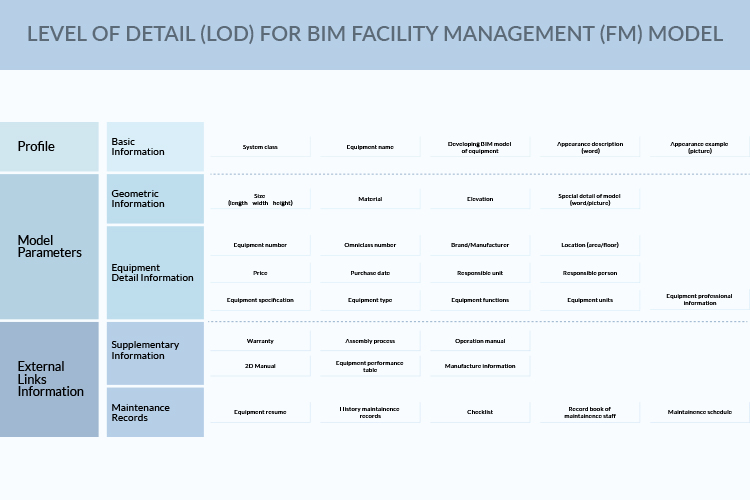This screenshot has height=500, width=750.
Task: Select the 'Model Parameters' category block
Action: [49, 246]
